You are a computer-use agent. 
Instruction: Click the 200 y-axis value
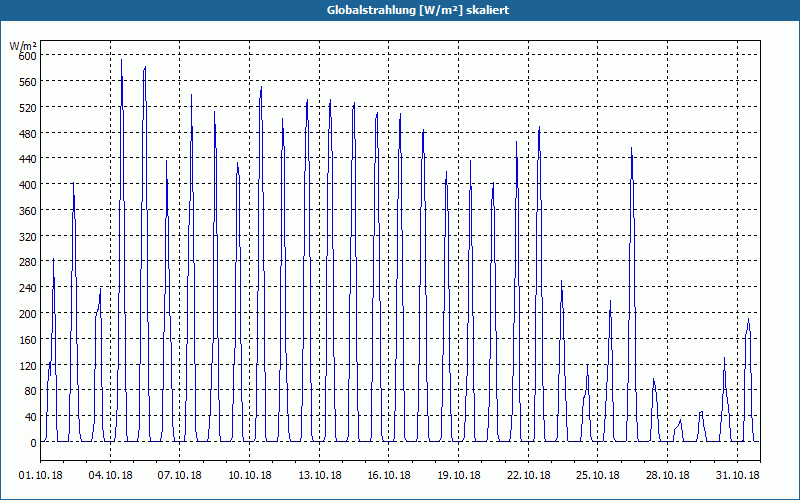click(x=28, y=314)
